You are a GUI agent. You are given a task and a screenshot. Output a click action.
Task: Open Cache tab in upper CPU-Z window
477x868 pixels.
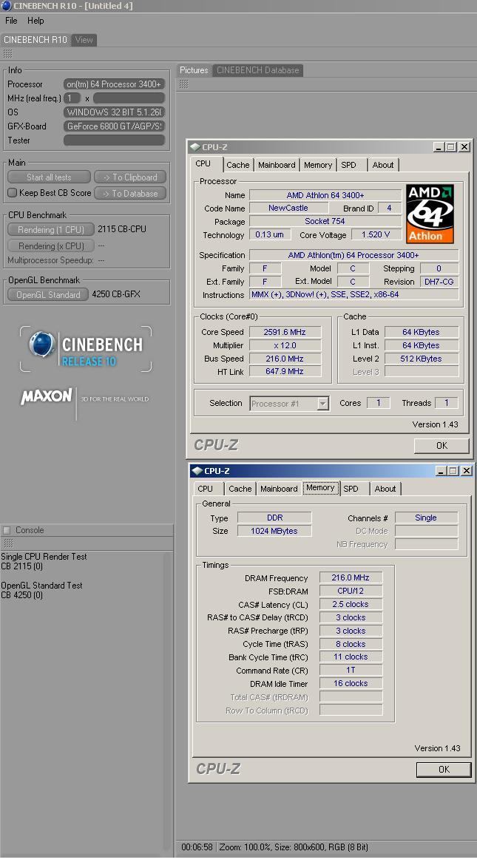coord(238,165)
